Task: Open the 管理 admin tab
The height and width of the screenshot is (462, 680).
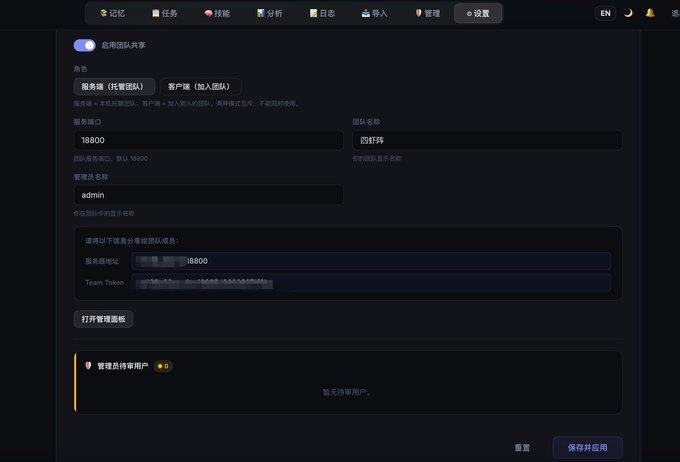Action: pyautogui.click(x=428, y=13)
